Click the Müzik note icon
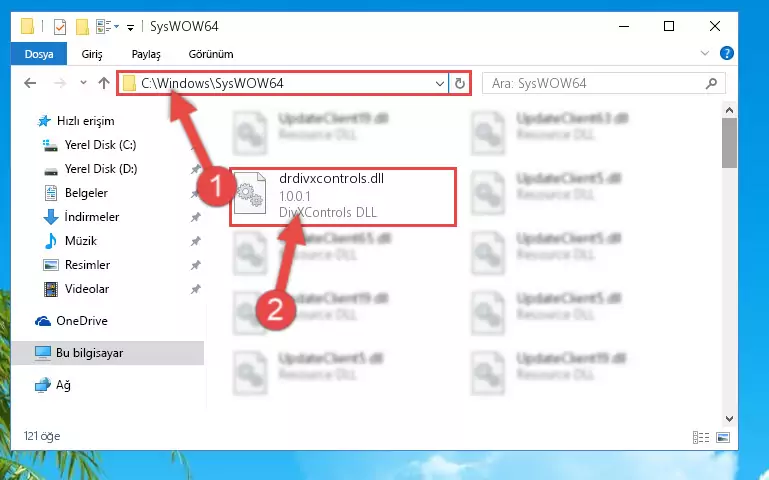Screen dimensions: 769x480 click(50, 241)
